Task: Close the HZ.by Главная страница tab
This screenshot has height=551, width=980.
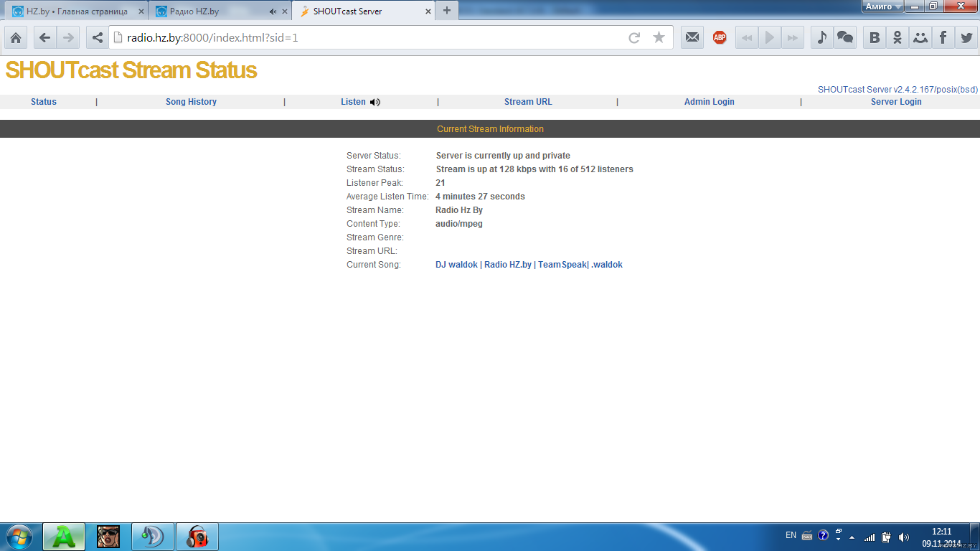Action: (x=141, y=11)
